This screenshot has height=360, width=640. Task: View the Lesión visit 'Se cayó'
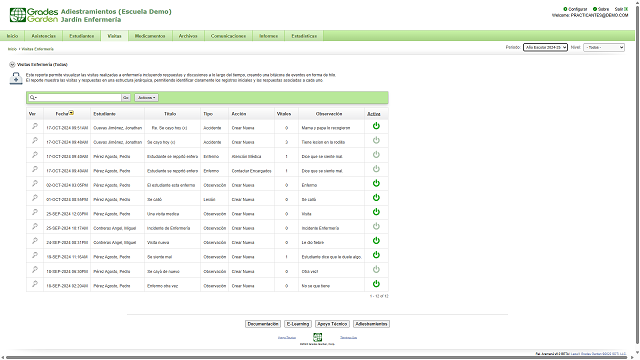click(x=35, y=198)
